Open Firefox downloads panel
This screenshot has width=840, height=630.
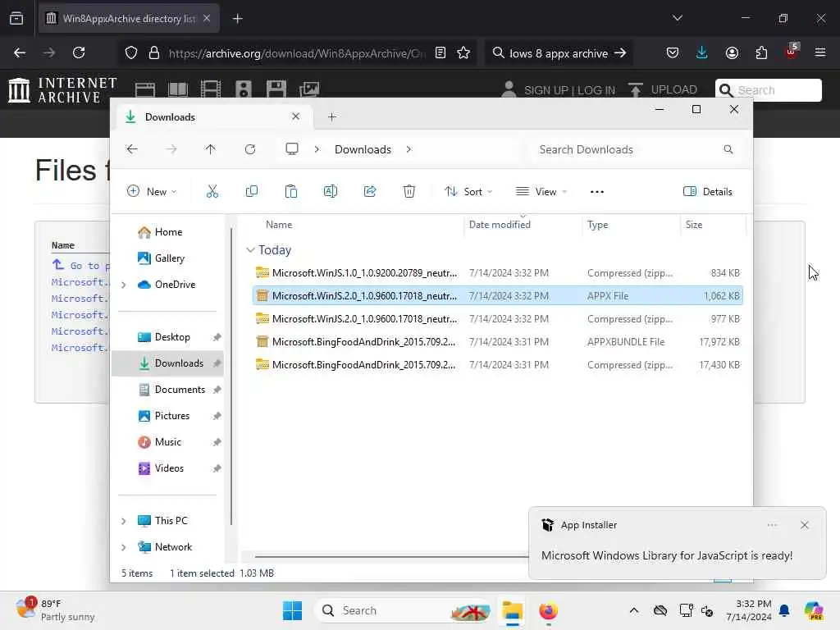tap(702, 52)
